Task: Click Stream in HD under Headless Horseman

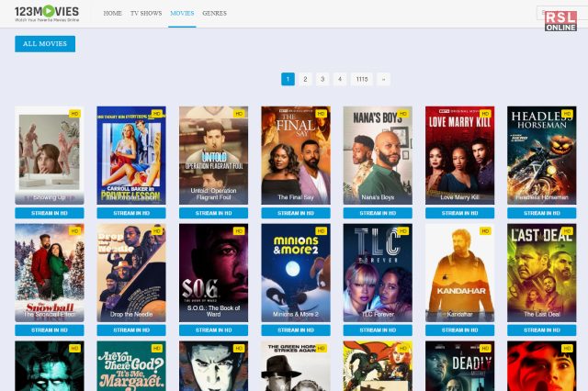Action: tap(541, 213)
